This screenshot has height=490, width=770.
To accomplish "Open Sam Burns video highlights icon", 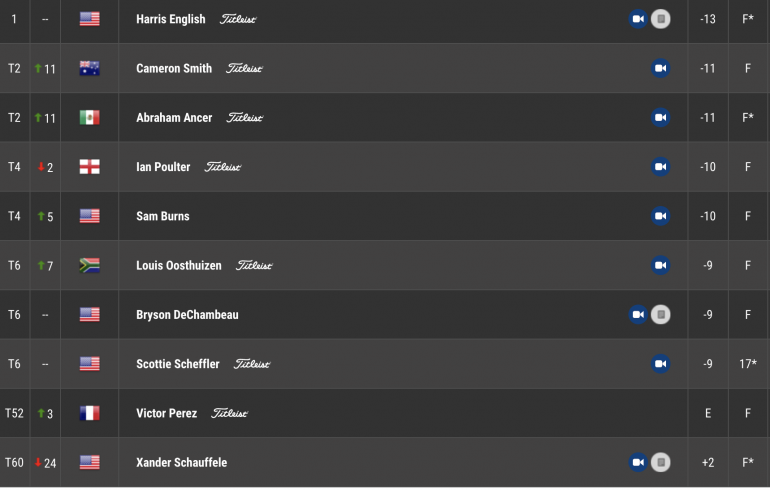I will 660,216.
